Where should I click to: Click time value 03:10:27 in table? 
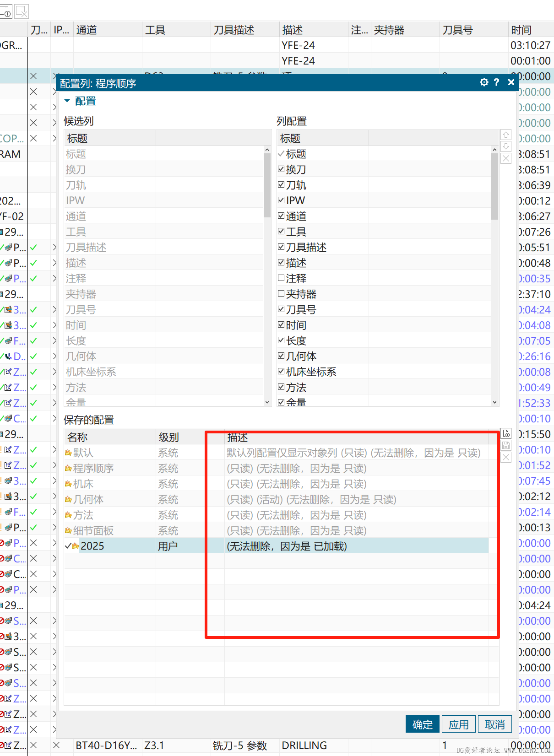tap(530, 45)
